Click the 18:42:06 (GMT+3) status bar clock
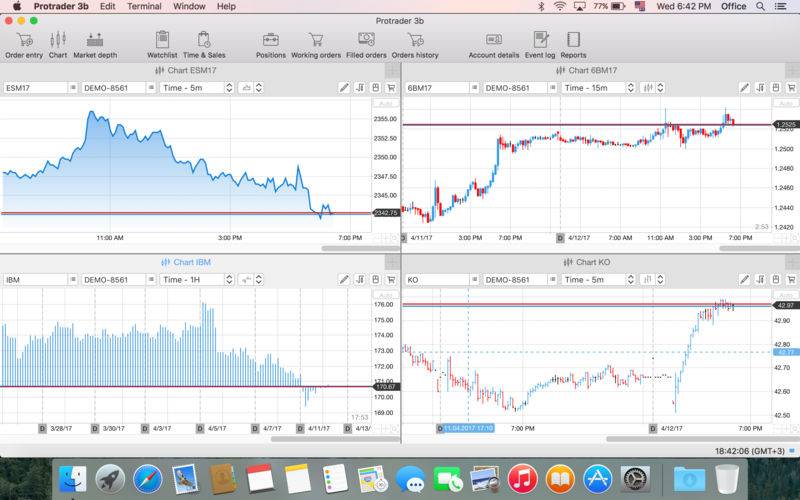Screen dimensions: 800x500 click(x=749, y=451)
